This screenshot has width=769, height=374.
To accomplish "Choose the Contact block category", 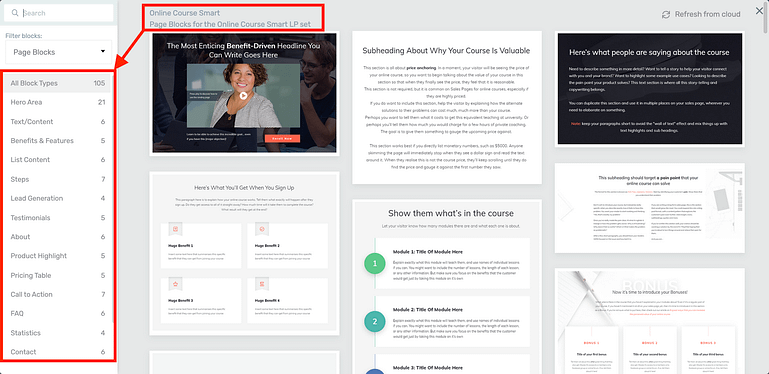I will (x=58, y=352).
